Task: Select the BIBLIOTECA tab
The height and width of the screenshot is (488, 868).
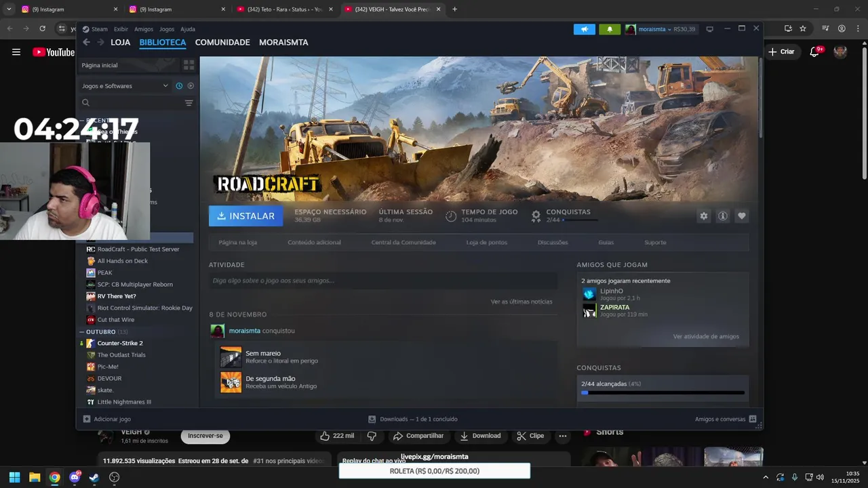Action: click(163, 42)
